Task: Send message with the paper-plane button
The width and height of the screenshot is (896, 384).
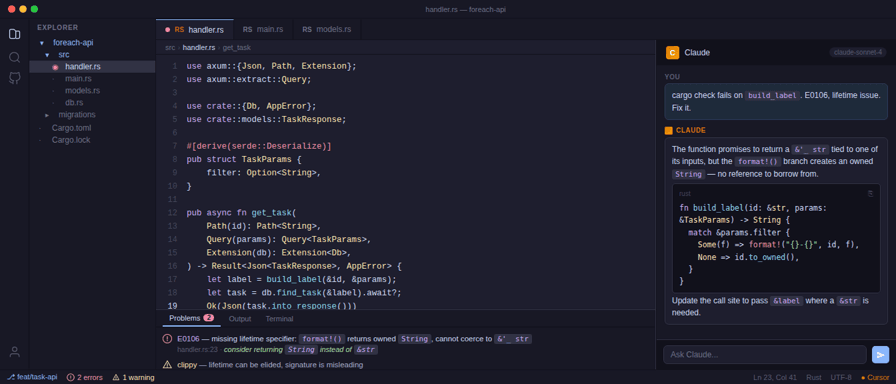Action: pyautogui.click(x=880, y=354)
